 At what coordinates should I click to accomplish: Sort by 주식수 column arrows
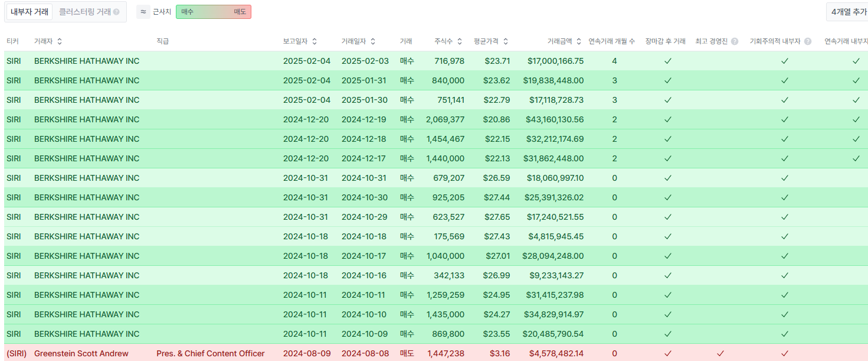click(x=460, y=41)
